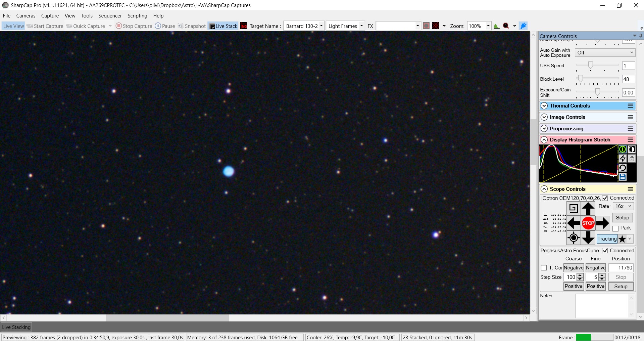Screen dimensions: 644x341
Task: Click the Tracking button
Action: pyautogui.click(x=607, y=239)
